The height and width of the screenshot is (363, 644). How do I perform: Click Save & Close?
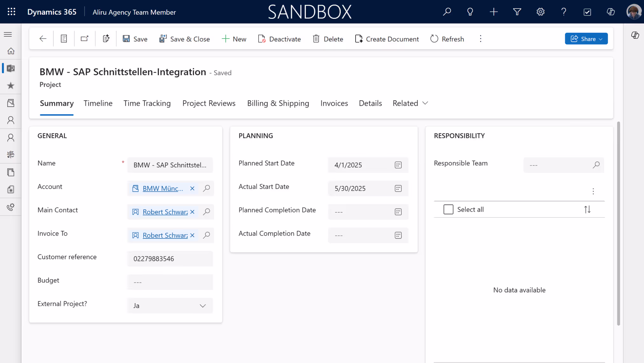pyautogui.click(x=184, y=39)
